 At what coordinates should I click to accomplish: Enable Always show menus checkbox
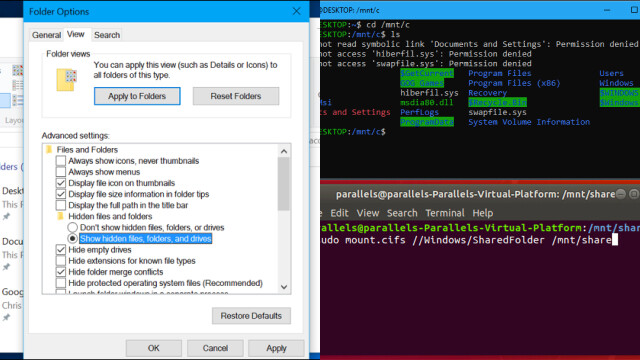tap(61, 172)
